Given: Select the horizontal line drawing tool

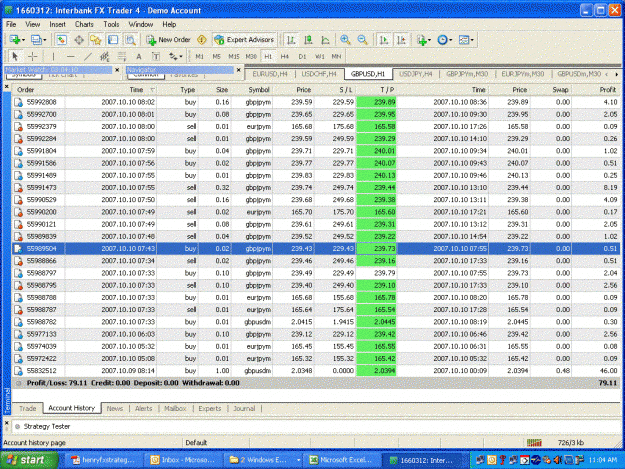Looking at the screenshot, I should point(70,56).
